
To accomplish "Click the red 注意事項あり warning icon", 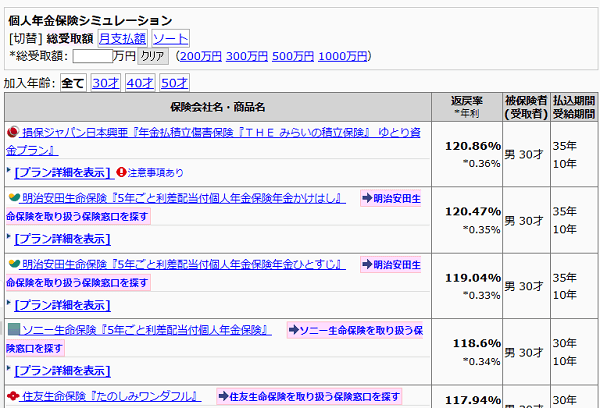I will (121, 172).
